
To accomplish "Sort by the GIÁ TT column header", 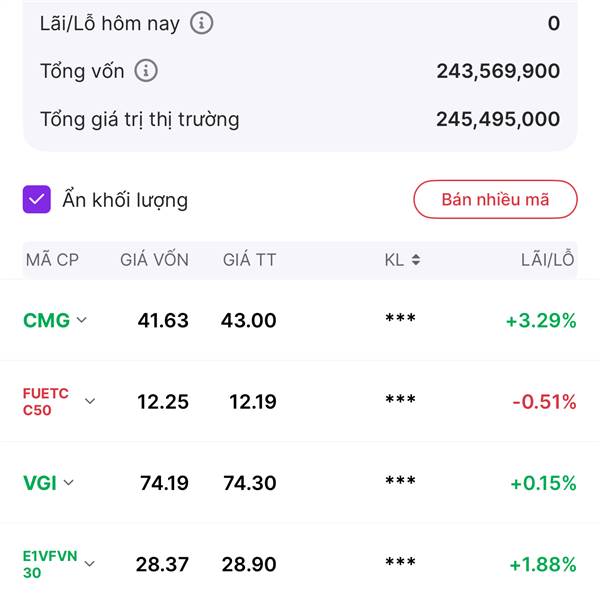I will point(249,260).
